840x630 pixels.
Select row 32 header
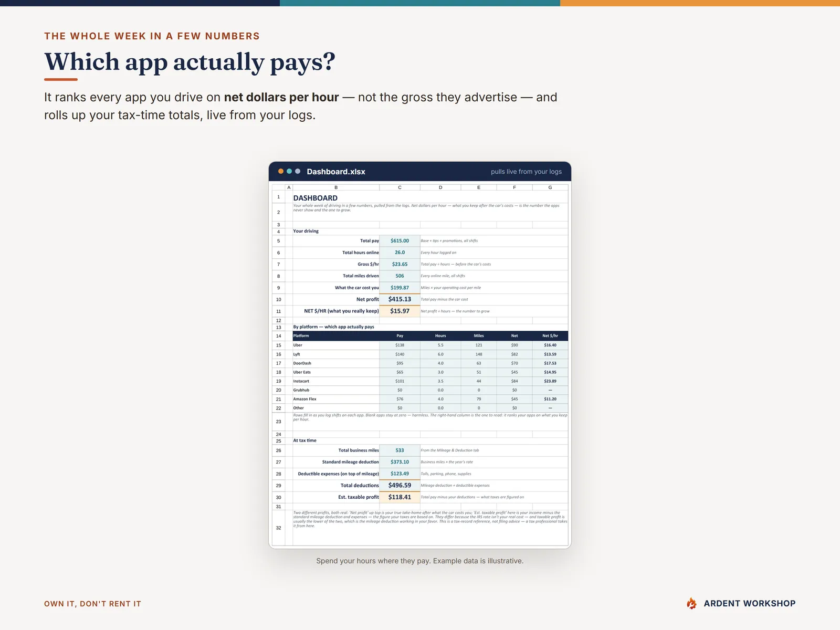pos(278,528)
